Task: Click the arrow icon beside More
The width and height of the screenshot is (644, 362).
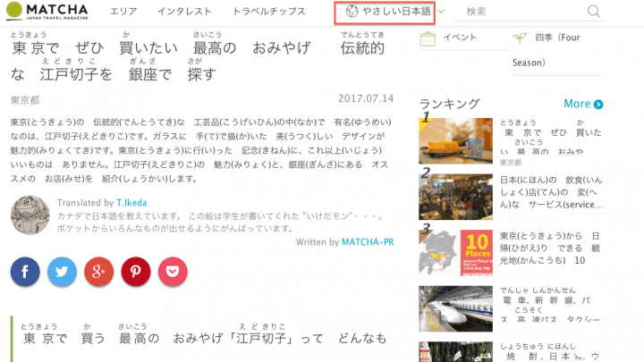Action: [x=598, y=105]
